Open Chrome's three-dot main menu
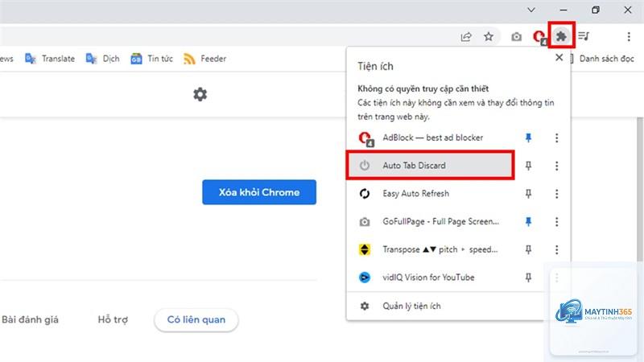The width and height of the screenshot is (644, 362). coord(629,36)
